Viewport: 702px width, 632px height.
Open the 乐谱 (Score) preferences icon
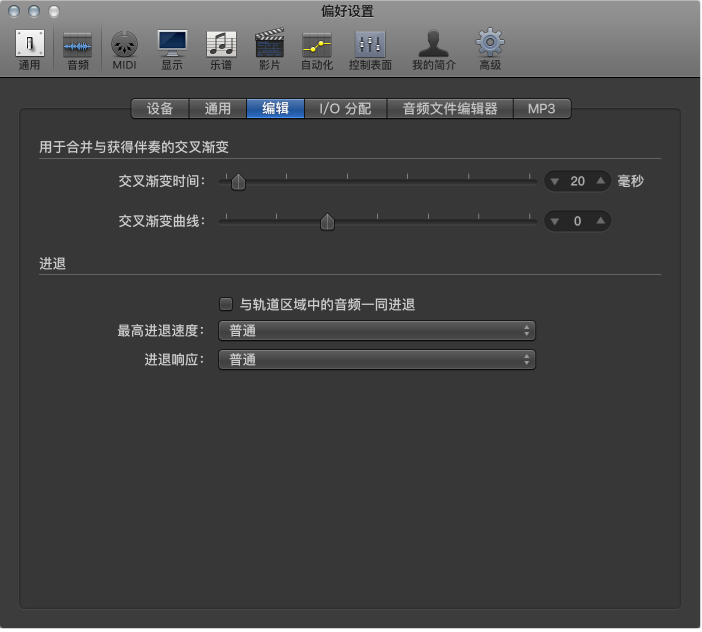[x=221, y=49]
